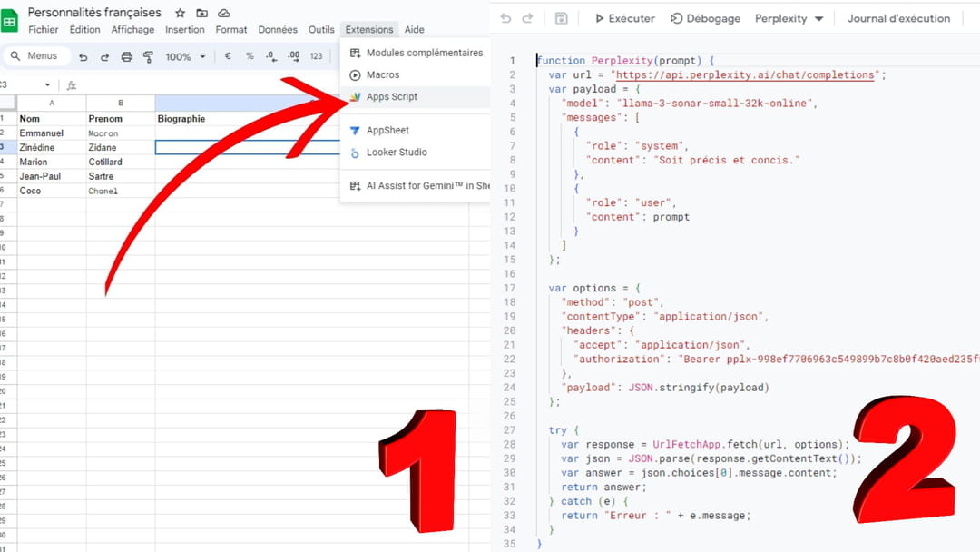Image resolution: width=980 pixels, height=552 pixels.
Task: Click the undo arrow in the Sheets toolbar
Action: click(83, 57)
